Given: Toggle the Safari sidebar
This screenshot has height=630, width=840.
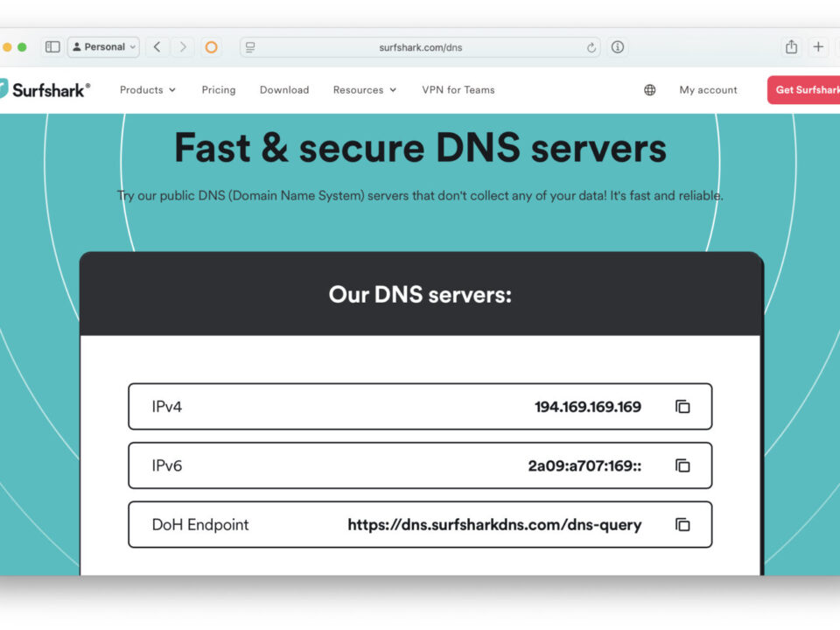Looking at the screenshot, I should tap(52, 47).
